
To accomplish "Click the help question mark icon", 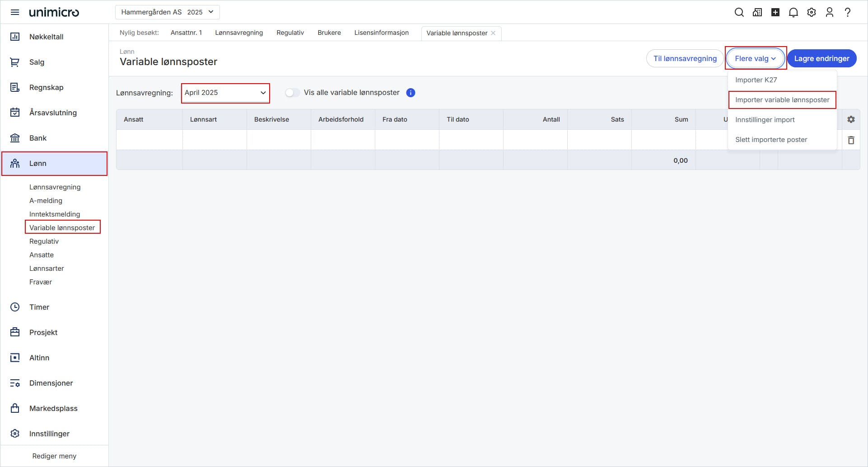I will click(848, 12).
